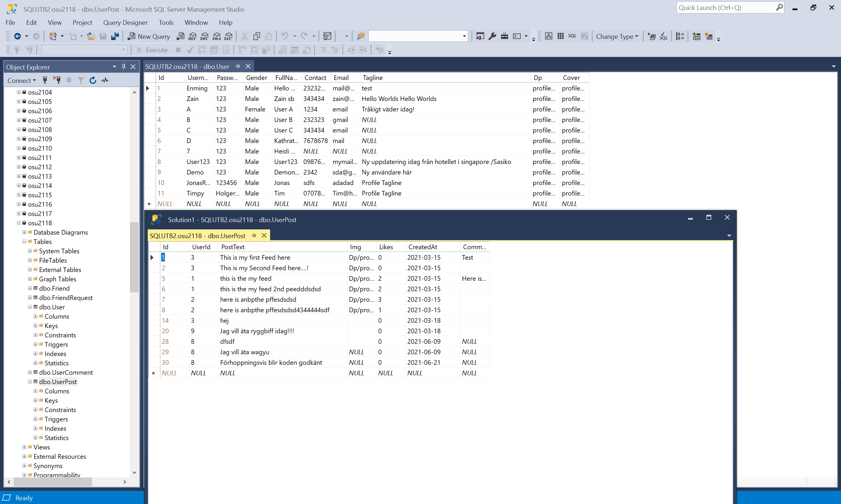The height and width of the screenshot is (504, 841).
Task: Collapse the osu2118 database node
Action: (x=19, y=223)
